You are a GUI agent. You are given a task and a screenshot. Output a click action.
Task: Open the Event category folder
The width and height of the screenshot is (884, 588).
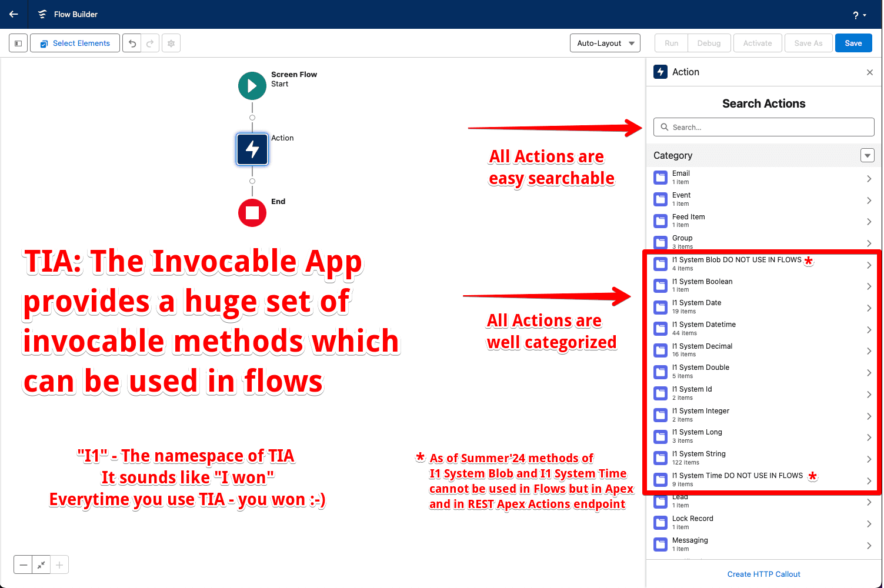(661, 199)
